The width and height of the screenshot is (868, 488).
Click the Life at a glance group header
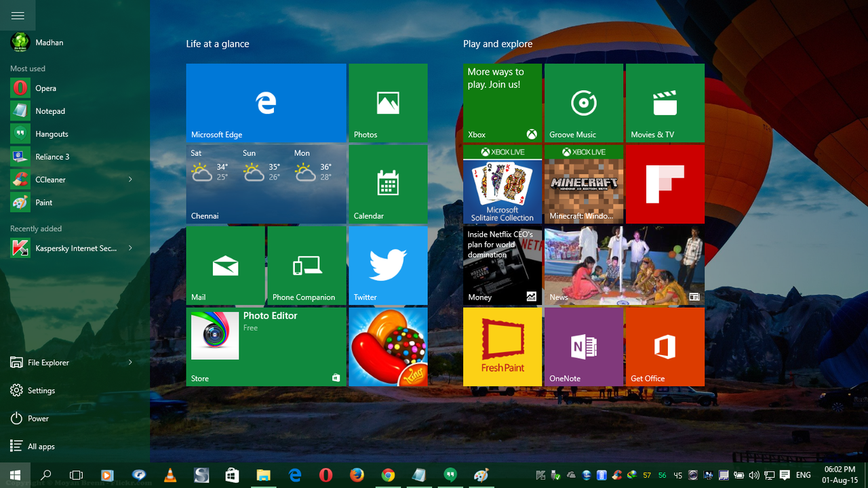[x=218, y=44]
